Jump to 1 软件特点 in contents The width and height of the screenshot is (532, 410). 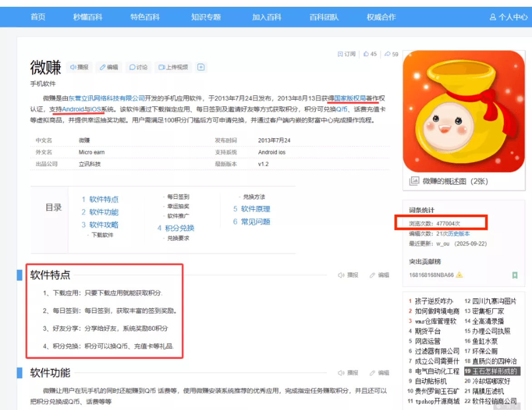(x=100, y=199)
